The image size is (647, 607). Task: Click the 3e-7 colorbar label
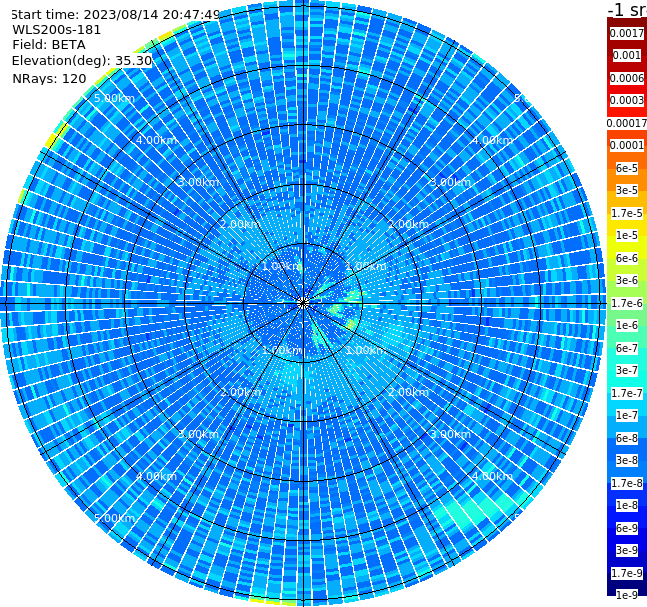(x=627, y=370)
